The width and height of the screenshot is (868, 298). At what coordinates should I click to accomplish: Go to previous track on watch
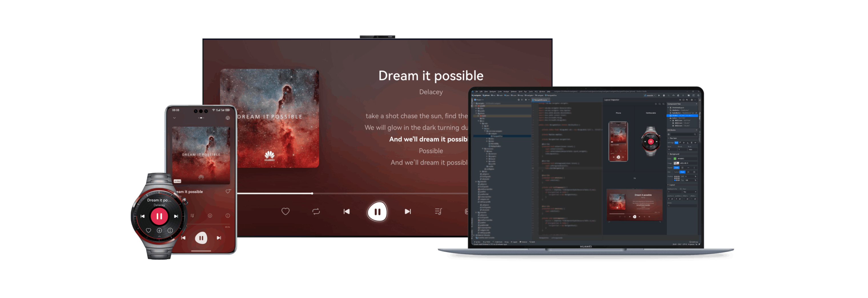pyautogui.click(x=142, y=216)
